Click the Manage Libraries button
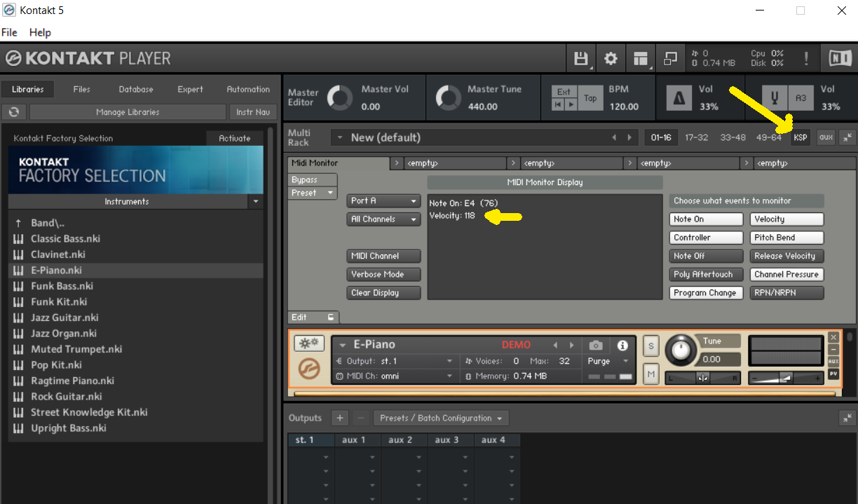This screenshot has width=858, height=504. [128, 112]
